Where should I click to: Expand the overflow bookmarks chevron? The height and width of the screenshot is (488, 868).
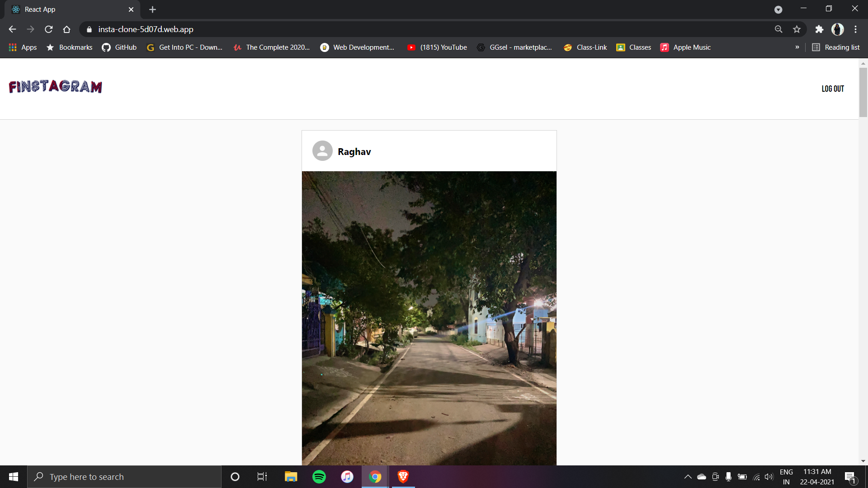coord(797,47)
